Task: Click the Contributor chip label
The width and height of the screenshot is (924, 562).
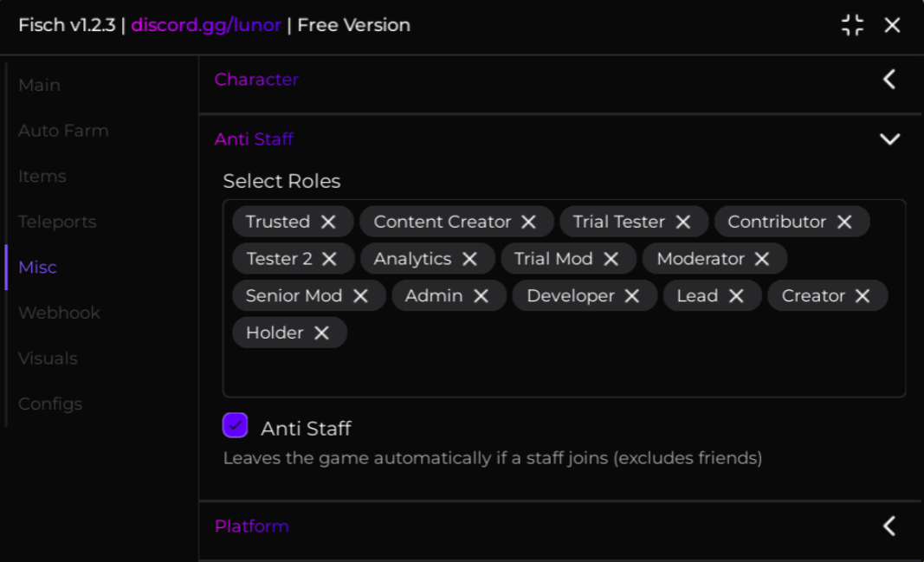Action: (777, 222)
